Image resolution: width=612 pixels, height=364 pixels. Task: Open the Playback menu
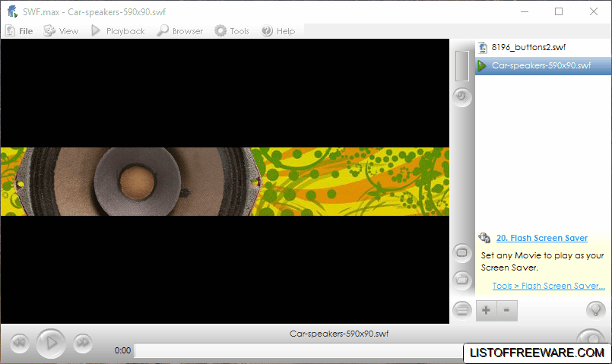[x=118, y=31]
